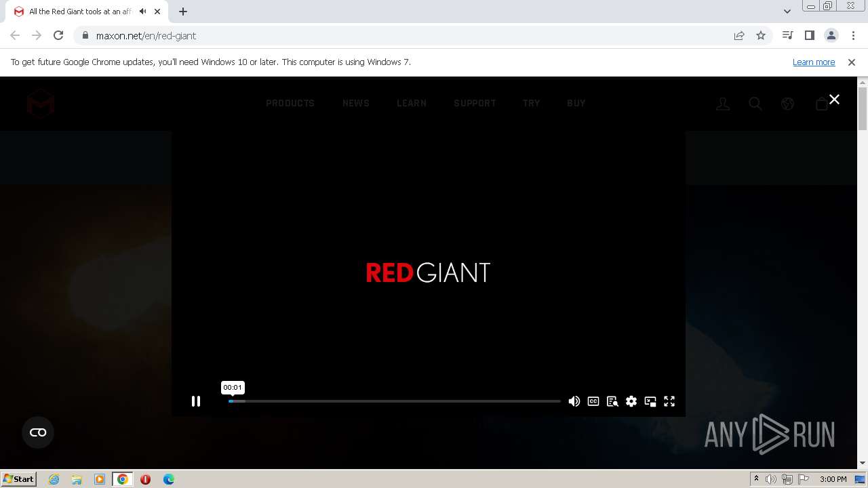This screenshot has height=488, width=868.
Task: Click the taskbar clock 3:00 PM
Action: [x=833, y=479]
